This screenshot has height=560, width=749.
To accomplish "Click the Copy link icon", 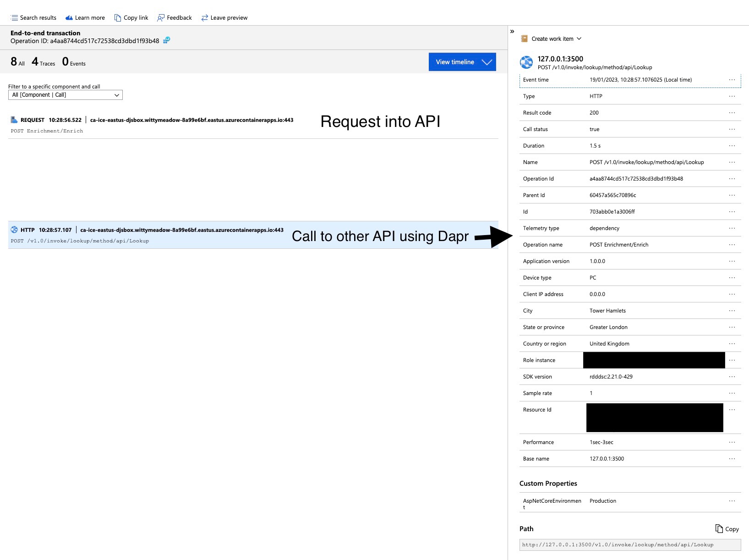I will [x=118, y=17].
